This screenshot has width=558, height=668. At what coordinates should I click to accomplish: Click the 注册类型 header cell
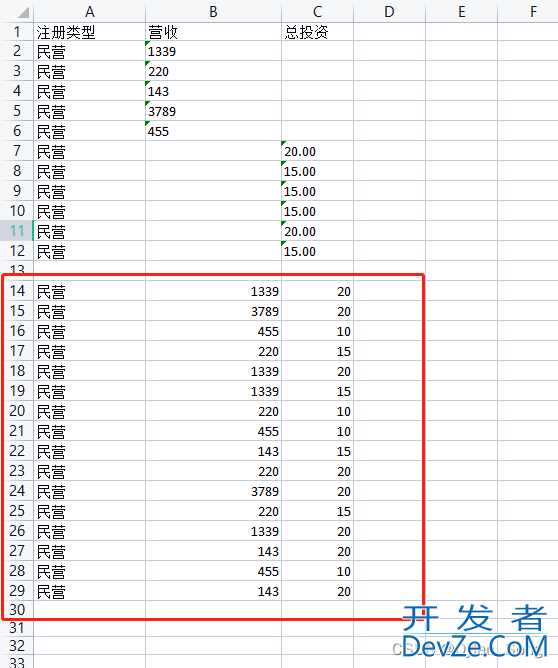tap(89, 32)
